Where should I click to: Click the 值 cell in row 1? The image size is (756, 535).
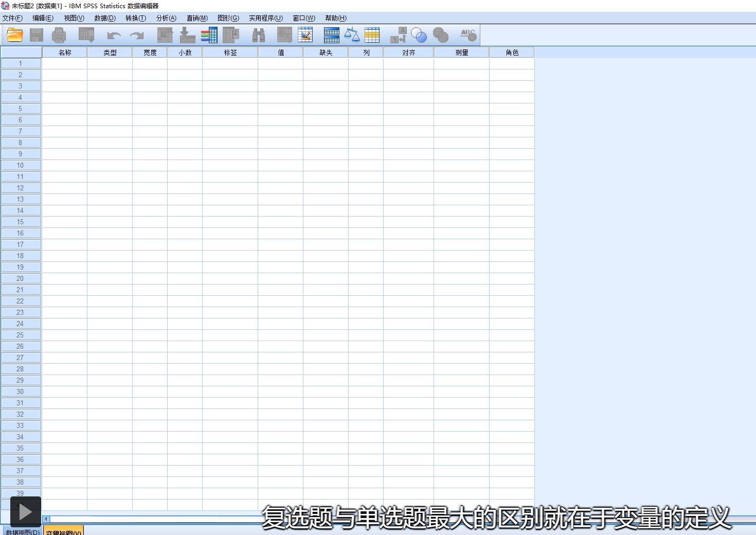point(281,63)
